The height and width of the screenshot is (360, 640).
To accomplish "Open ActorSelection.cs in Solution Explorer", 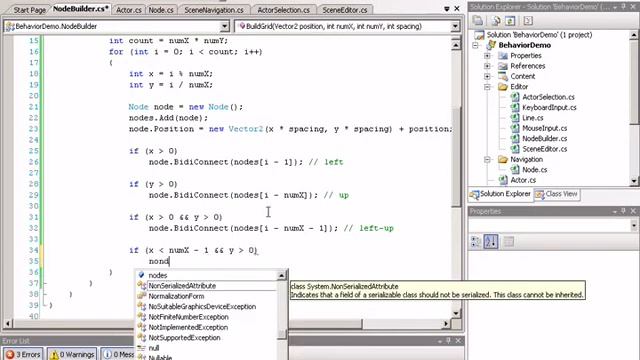I will 548,97.
